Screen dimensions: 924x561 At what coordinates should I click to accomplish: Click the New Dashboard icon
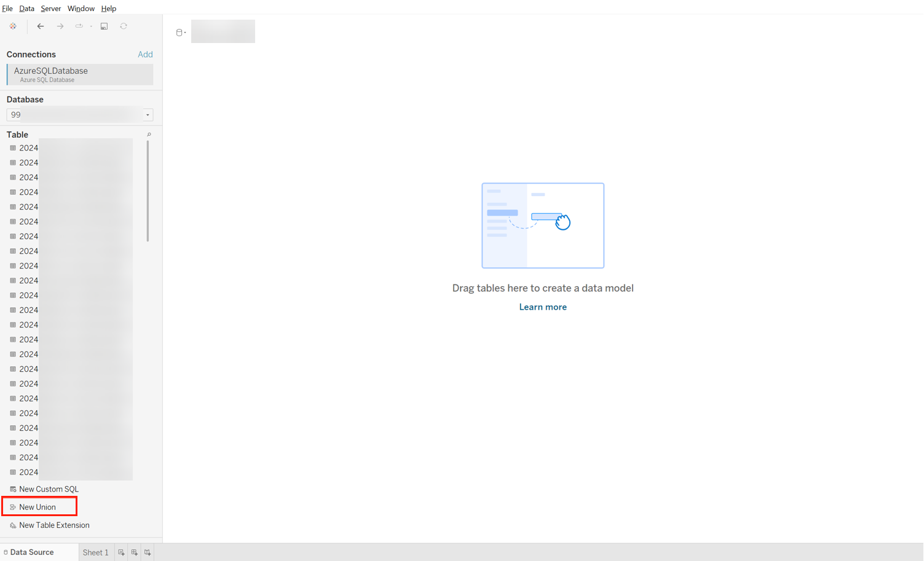pyautogui.click(x=134, y=552)
